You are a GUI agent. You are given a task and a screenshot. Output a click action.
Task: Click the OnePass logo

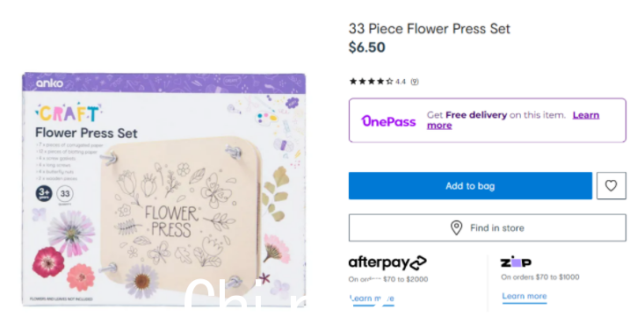pyautogui.click(x=388, y=121)
